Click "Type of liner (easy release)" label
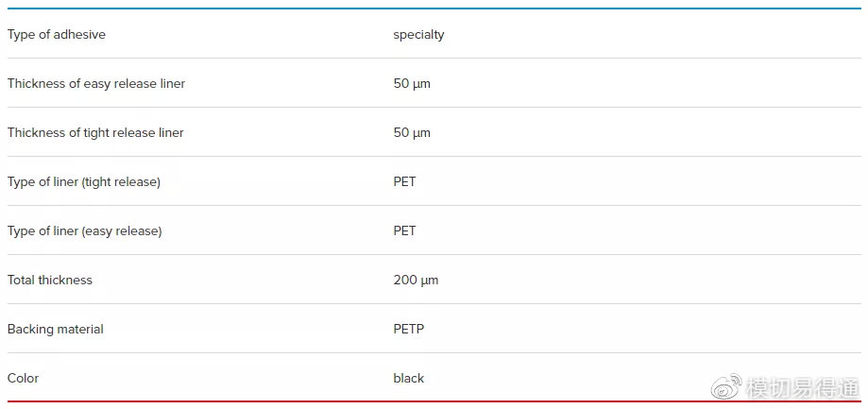Image resolution: width=868 pixels, height=409 pixels. point(85,231)
